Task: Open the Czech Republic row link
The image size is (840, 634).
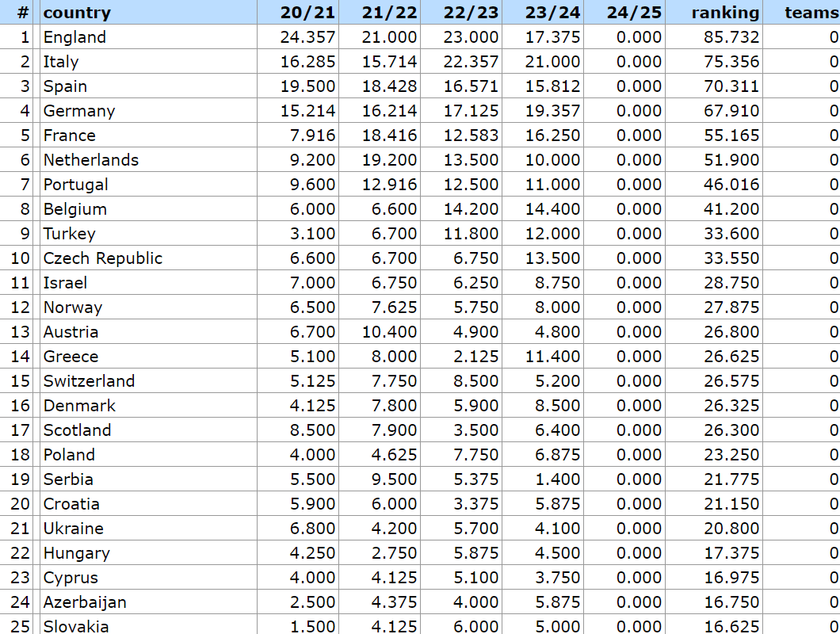Action: point(103,258)
